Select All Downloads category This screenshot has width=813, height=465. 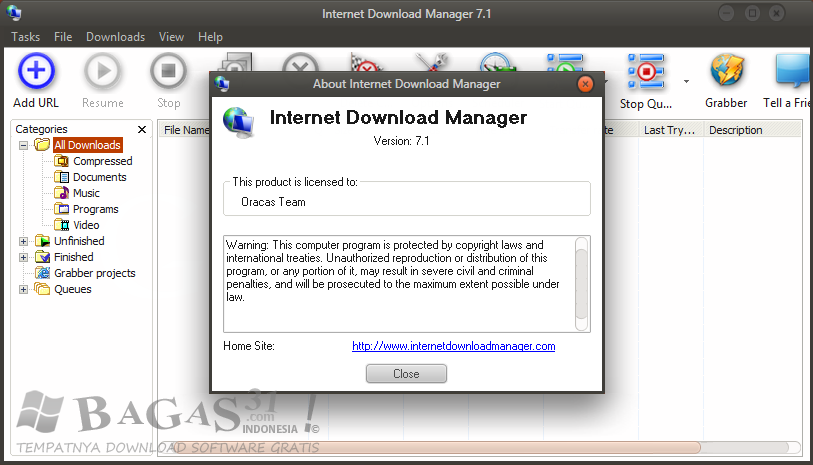coord(88,145)
